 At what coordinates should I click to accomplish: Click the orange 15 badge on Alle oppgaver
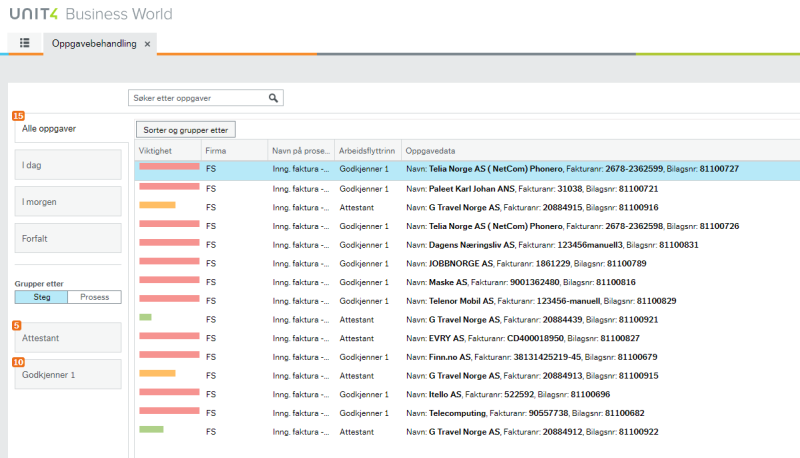tap(18, 116)
